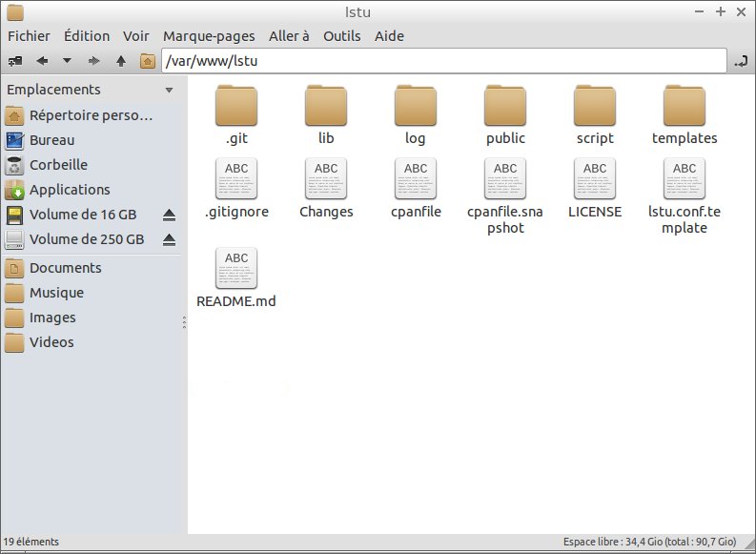Screen dimensions: 756x554
Task: Open Videos bookmark in sidebar
Action: click(92, 342)
